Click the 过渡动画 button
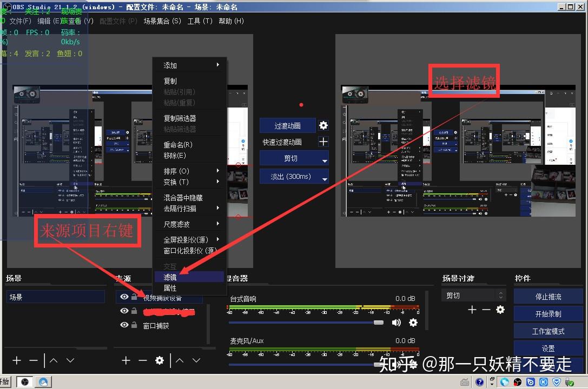The height and width of the screenshot is (389, 588). pos(288,126)
